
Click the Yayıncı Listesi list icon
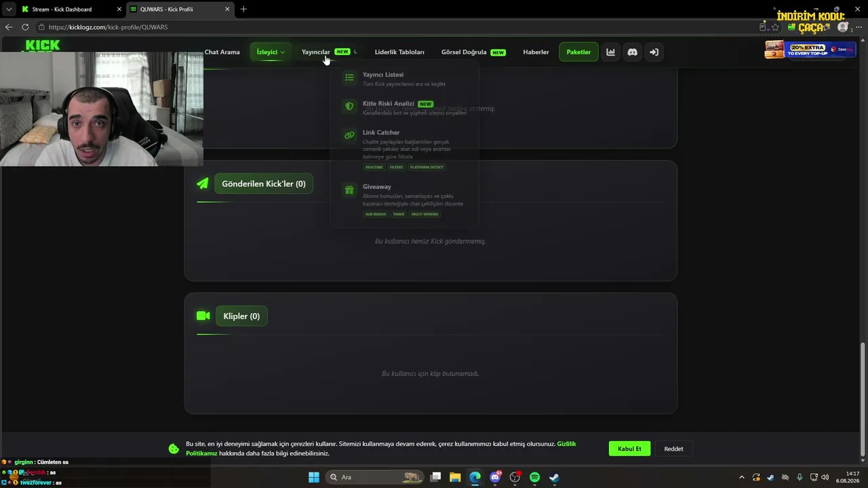click(x=349, y=78)
